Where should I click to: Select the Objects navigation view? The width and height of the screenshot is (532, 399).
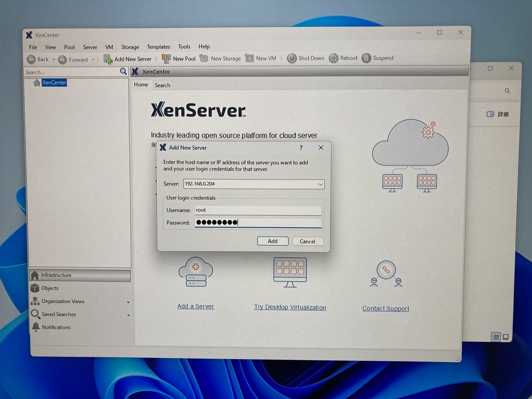(x=80, y=288)
